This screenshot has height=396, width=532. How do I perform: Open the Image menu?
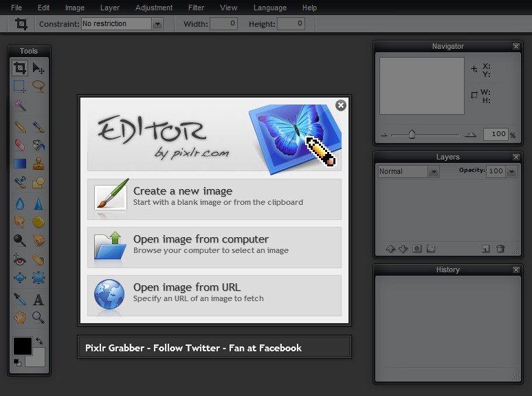coord(75,8)
